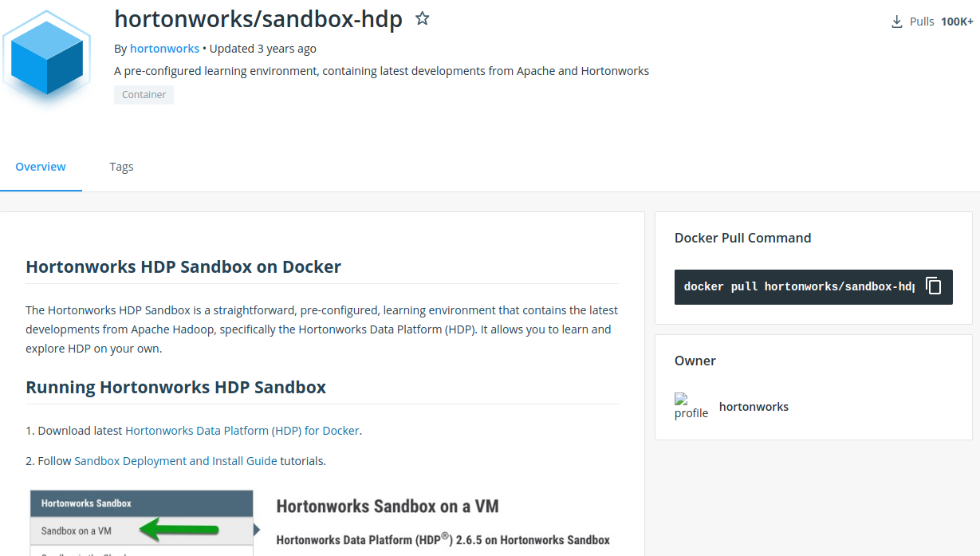Click the Container badge
This screenshot has height=556, width=980.
(x=144, y=95)
